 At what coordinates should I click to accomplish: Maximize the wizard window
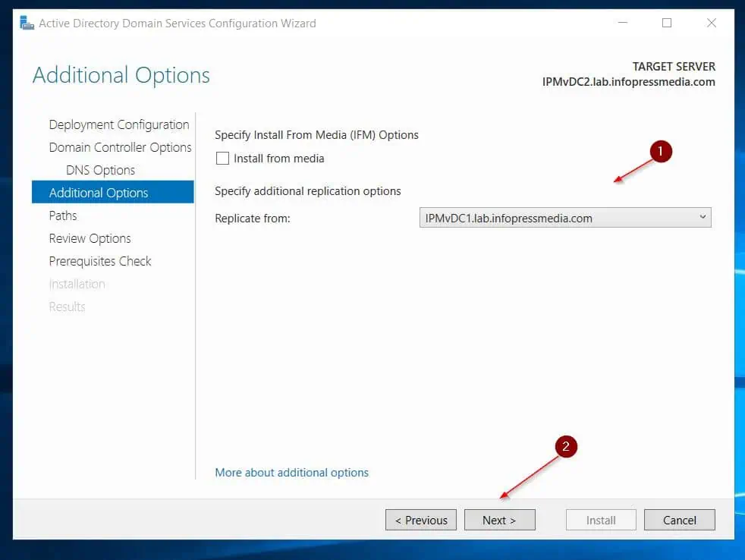pos(667,23)
